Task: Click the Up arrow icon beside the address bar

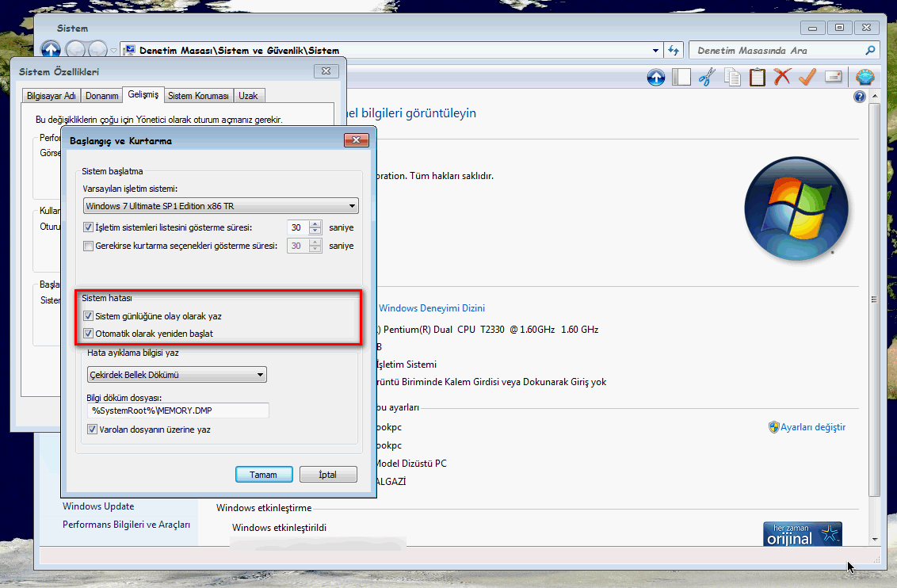Action: [x=51, y=49]
